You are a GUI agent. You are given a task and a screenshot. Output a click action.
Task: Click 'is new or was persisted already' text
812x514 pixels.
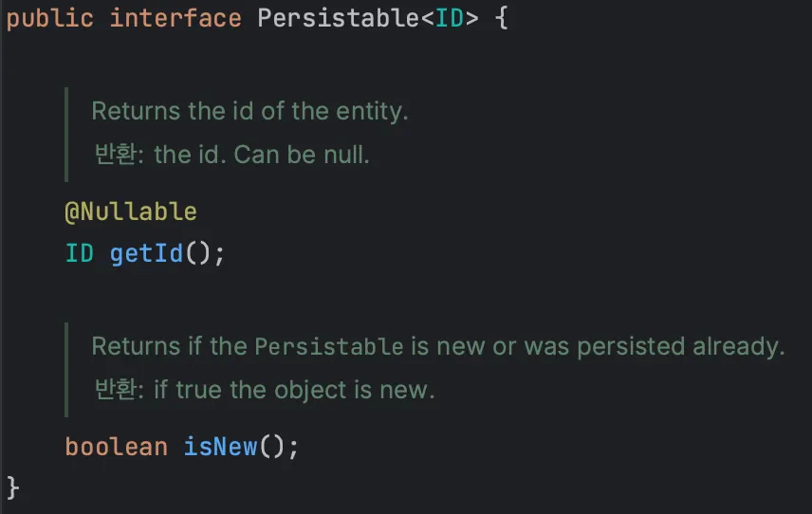point(598,346)
